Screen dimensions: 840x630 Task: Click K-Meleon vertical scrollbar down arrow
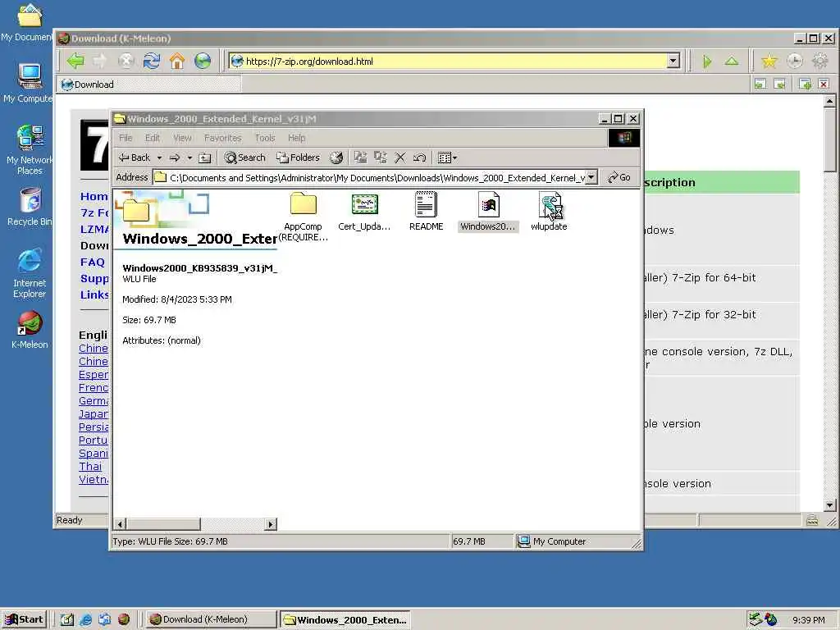tap(830, 504)
